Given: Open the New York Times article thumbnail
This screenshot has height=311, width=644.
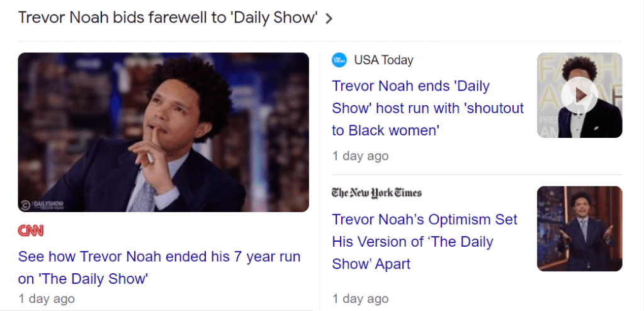Looking at the screenshot, I should [x=580, y=229].
